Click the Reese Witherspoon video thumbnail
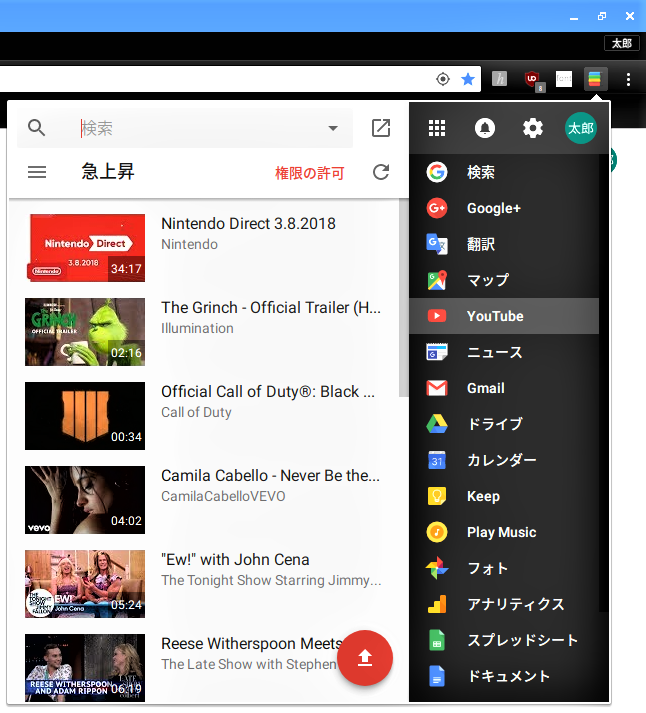This screenshot has width=646, height=713. [x=85, y=668]
